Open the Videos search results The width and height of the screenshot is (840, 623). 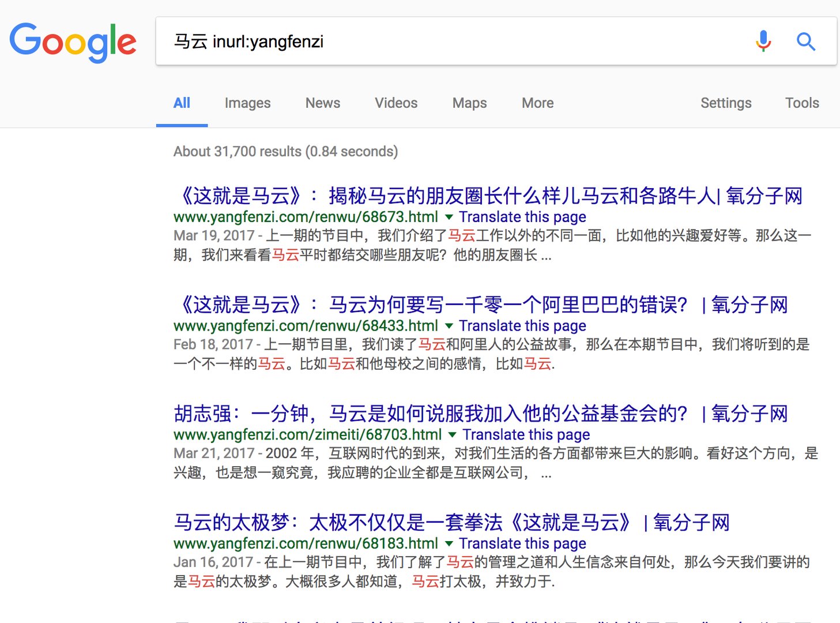pyautogui.click(x=395, y=103)
